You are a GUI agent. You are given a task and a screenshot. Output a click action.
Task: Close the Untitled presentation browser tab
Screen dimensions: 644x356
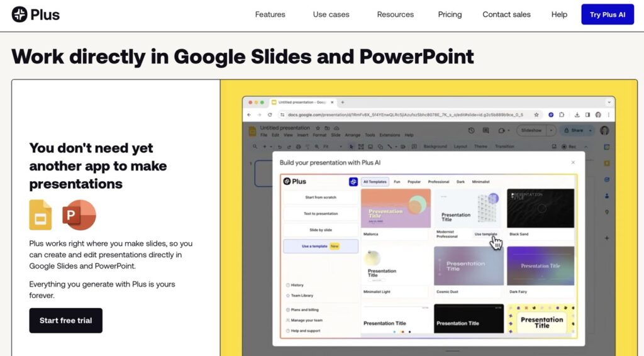(332, 103)
